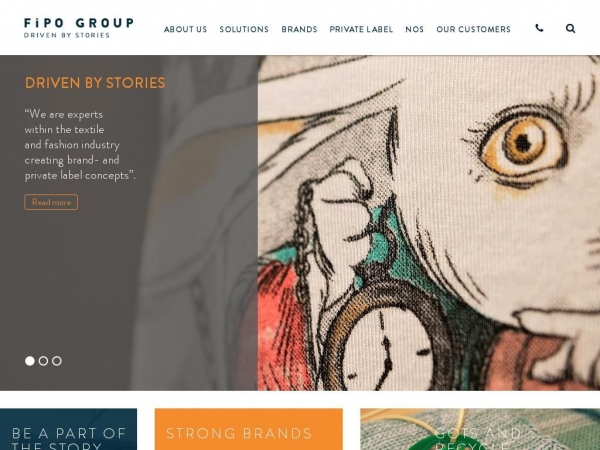Open the GOTS and Recycle tile
Viewport: 600px width, 450px height.
click(x=480, y=429)
